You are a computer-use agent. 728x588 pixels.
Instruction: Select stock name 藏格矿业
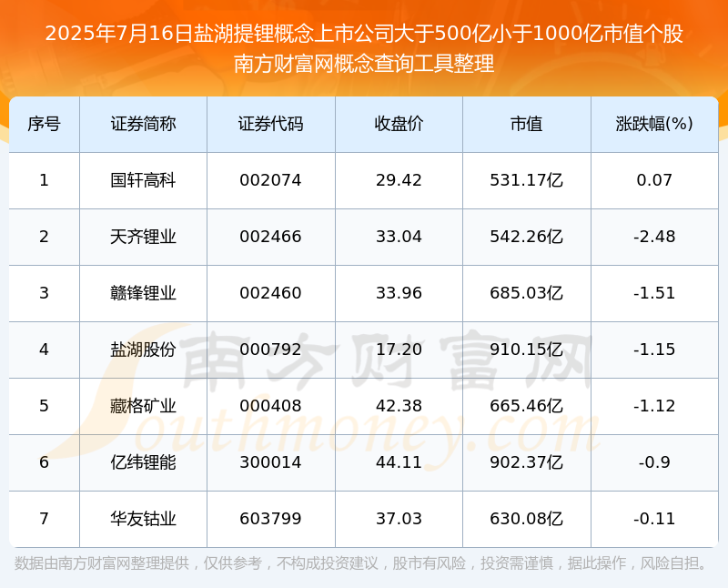point(143,406)
